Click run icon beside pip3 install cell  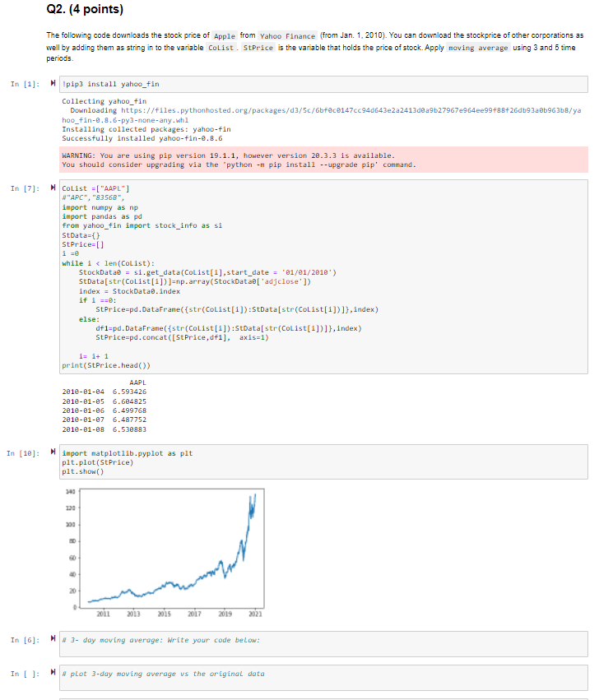(x=53, y=83)
